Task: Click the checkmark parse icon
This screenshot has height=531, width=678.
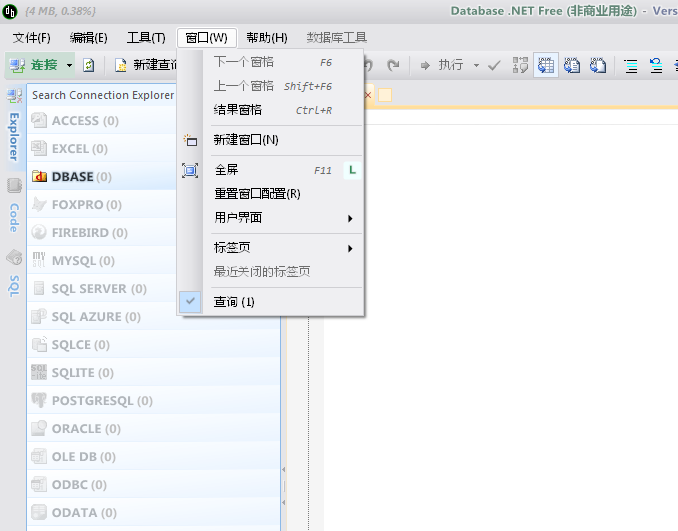Action: (494, 65)
